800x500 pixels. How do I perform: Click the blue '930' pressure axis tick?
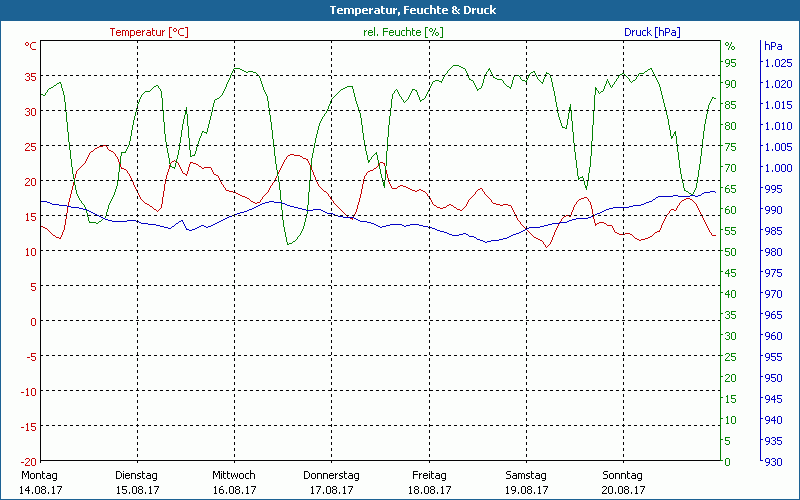773,462
